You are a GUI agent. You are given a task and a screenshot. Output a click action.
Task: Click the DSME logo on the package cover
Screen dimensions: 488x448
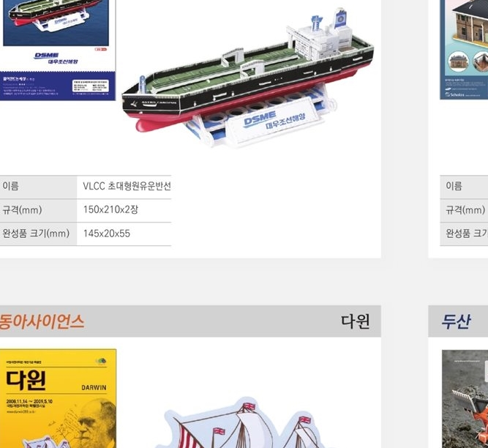coord(47,56)
